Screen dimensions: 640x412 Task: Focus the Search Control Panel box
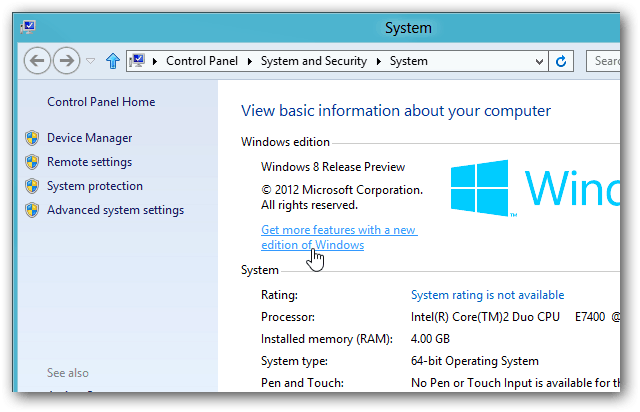[603, 61]
